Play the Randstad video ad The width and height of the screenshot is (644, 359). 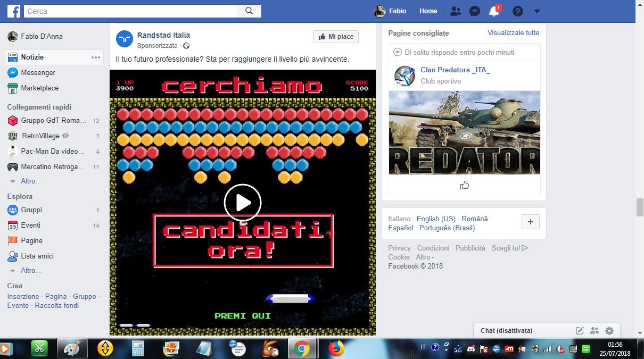(x=243, y=203)
